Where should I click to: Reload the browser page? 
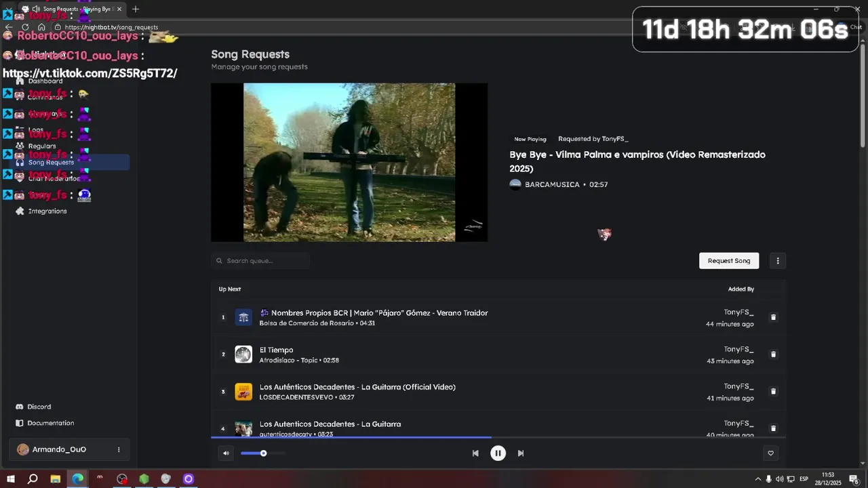(25, 27)
